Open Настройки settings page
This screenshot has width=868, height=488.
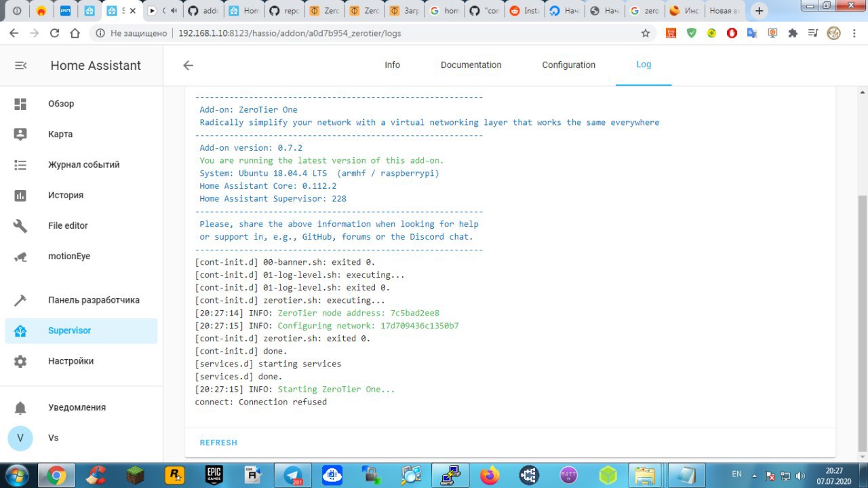click(81, 361)
